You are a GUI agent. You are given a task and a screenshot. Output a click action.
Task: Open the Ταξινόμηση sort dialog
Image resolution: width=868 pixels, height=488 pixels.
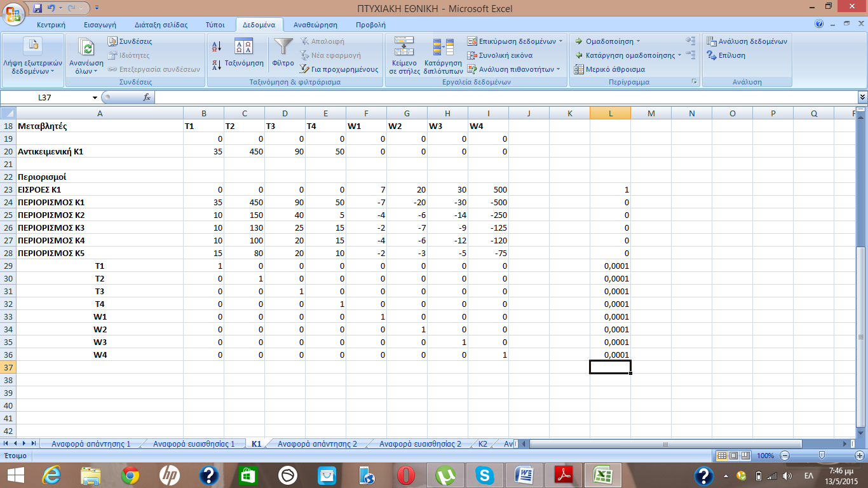click(244, 53)
